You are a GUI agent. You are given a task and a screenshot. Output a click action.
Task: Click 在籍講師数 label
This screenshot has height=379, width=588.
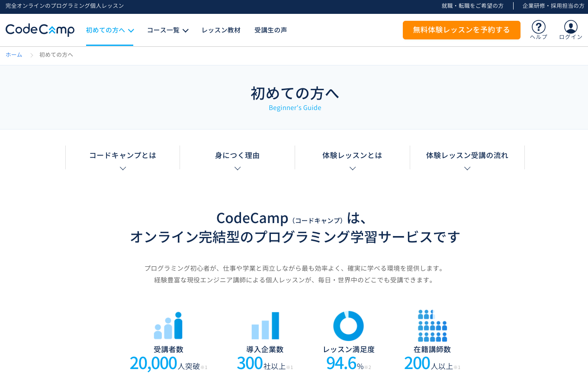click(x=432, y=350)
